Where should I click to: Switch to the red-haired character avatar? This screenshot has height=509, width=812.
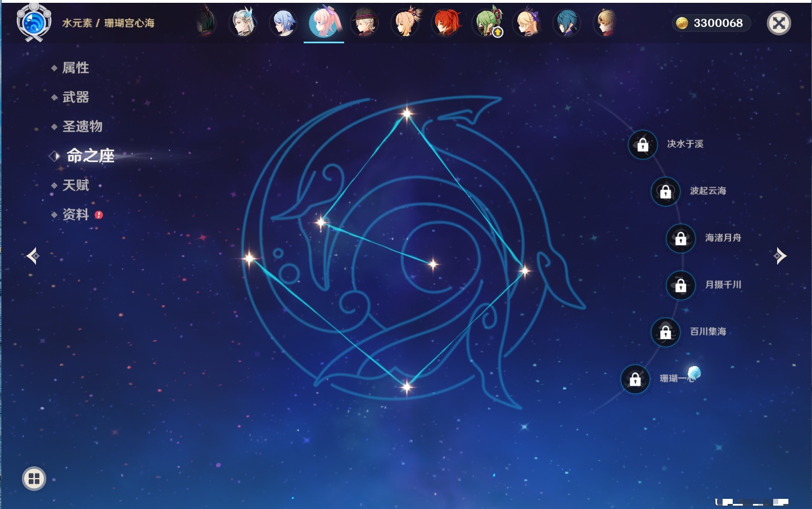click(446, 22)
